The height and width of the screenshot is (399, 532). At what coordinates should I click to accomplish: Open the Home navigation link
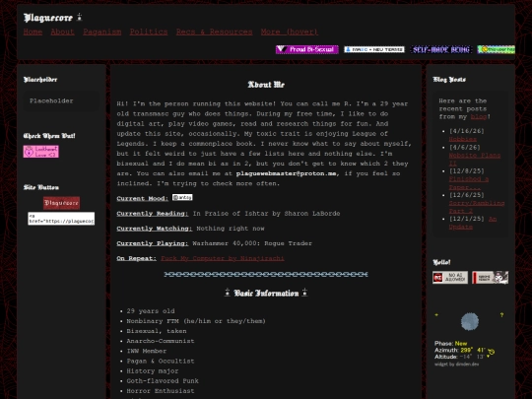33,32
